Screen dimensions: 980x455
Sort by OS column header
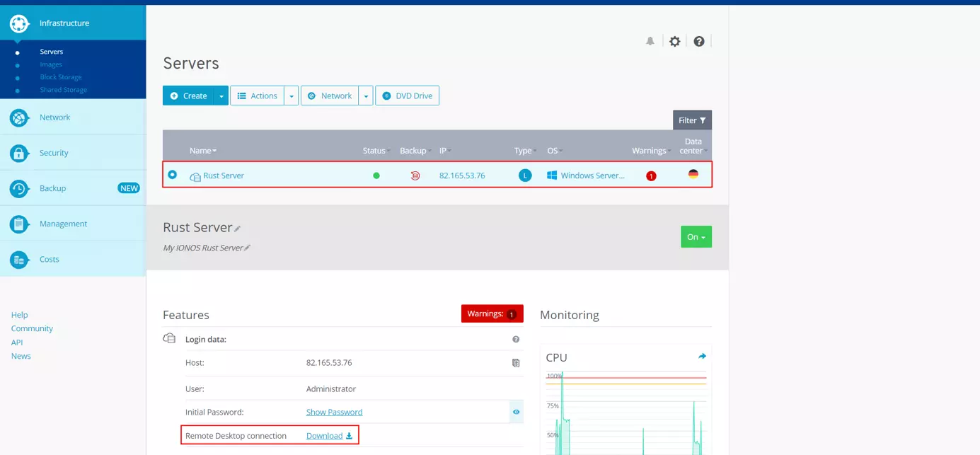pyautogui.click(x=554, y=151)
